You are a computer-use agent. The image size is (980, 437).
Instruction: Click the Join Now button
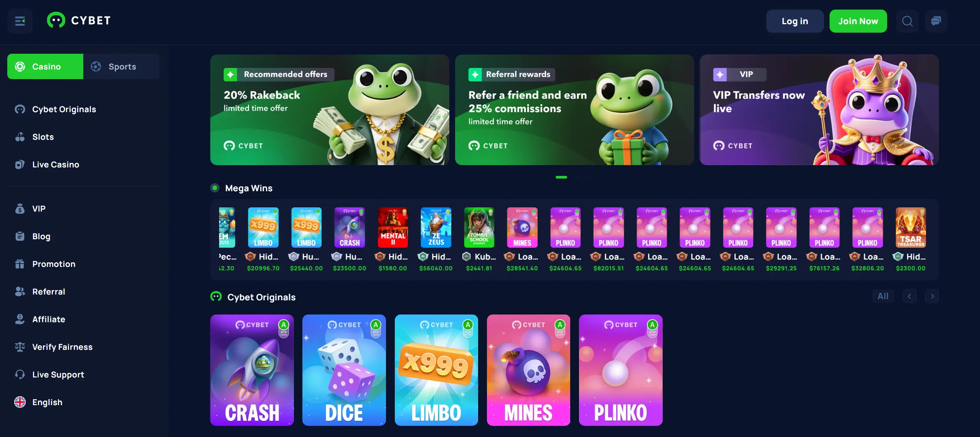click(858, 21)
